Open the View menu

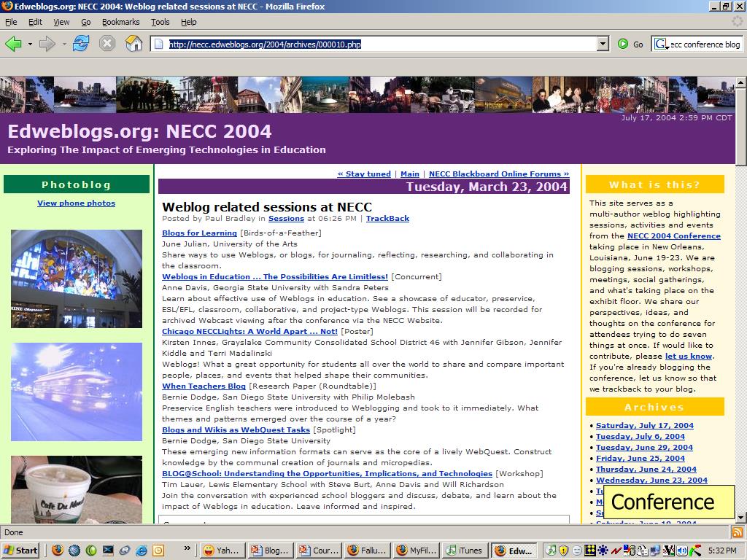pyautogui.click(x=61, y=22)
